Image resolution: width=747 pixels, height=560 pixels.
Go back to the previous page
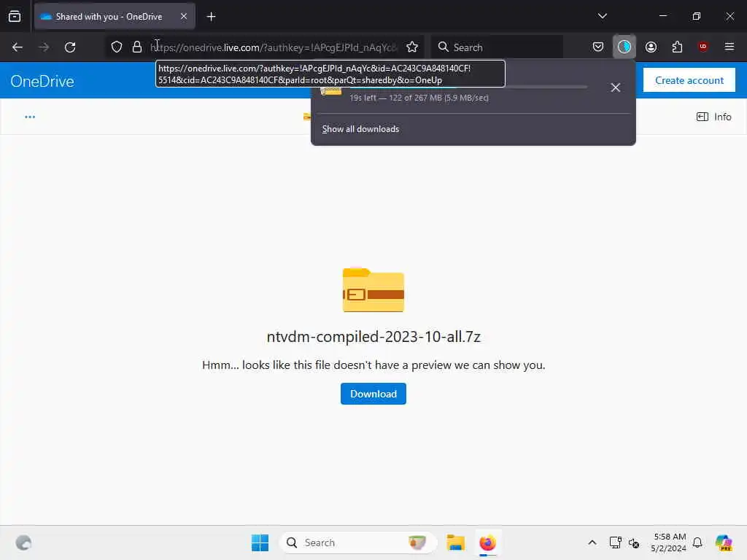(18, 47)
